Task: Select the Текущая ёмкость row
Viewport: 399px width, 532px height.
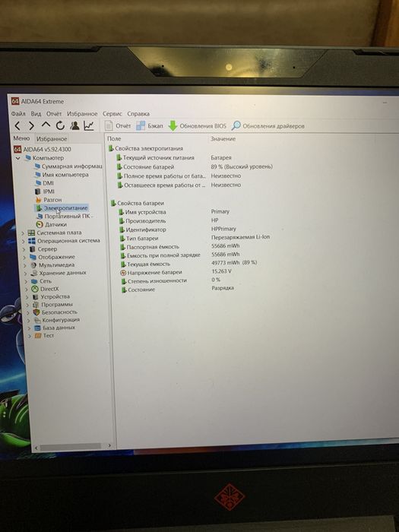Action: [x=189, y=264]
